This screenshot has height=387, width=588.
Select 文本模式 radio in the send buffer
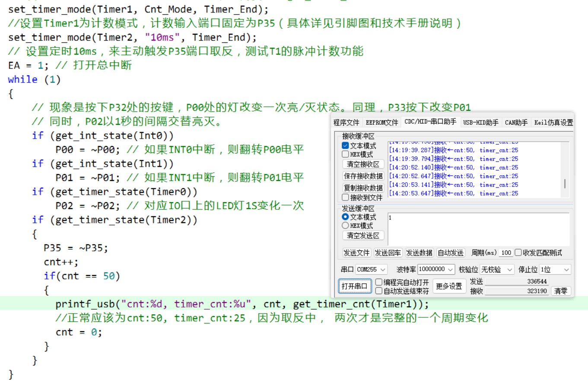(x=345, y=217)
